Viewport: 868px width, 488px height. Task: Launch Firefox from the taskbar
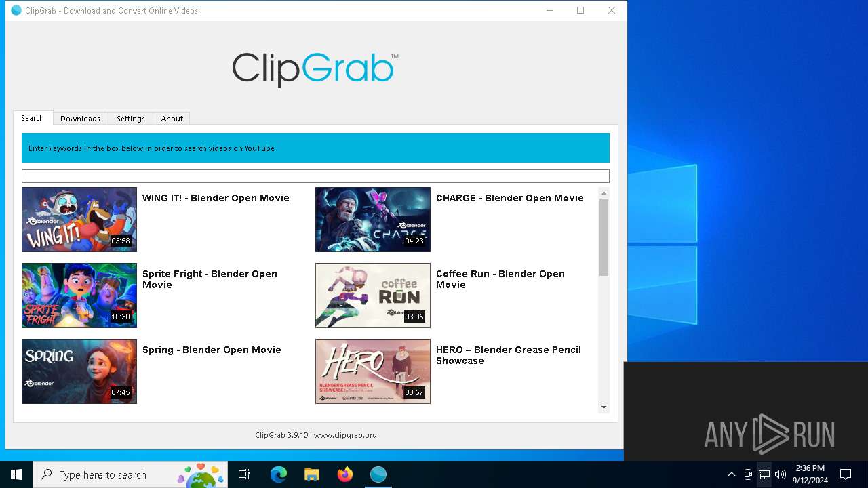(x=345, y=474)
